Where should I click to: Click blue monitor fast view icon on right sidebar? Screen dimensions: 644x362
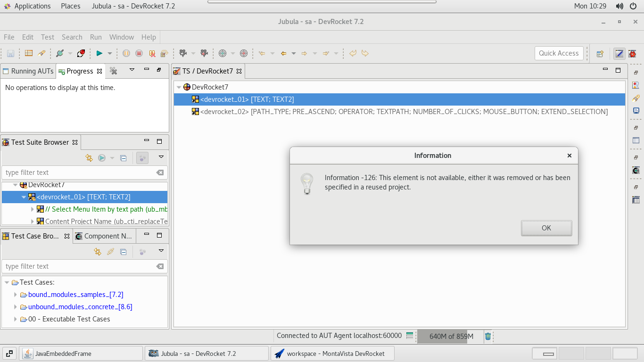pos(636,111)
